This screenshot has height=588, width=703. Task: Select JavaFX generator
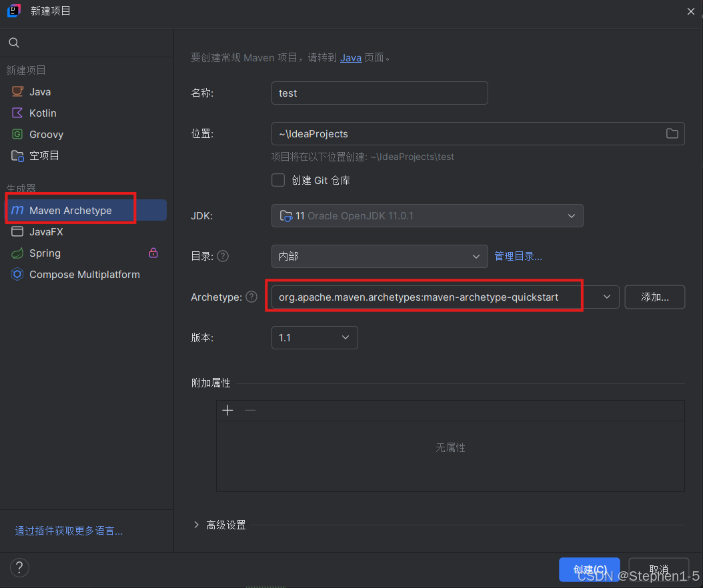point(86,232)
